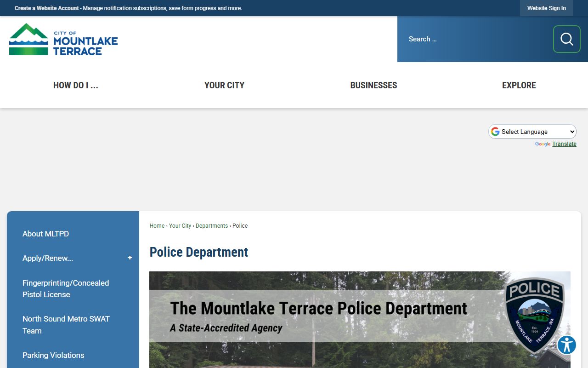Click the City of Mountlake Terrace logo
The width and height of the screenshot is (588, 368).
[63, 39]
